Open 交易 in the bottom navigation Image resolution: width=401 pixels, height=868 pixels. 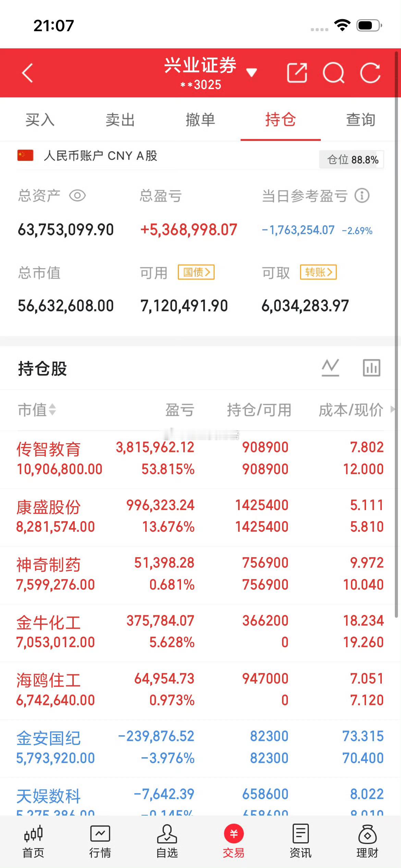[234, 842]
